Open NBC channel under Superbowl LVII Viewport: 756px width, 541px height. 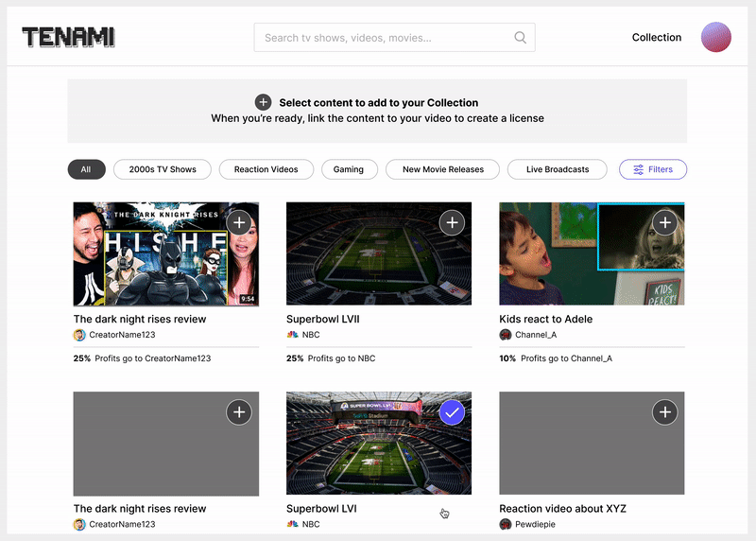(311, 335)
